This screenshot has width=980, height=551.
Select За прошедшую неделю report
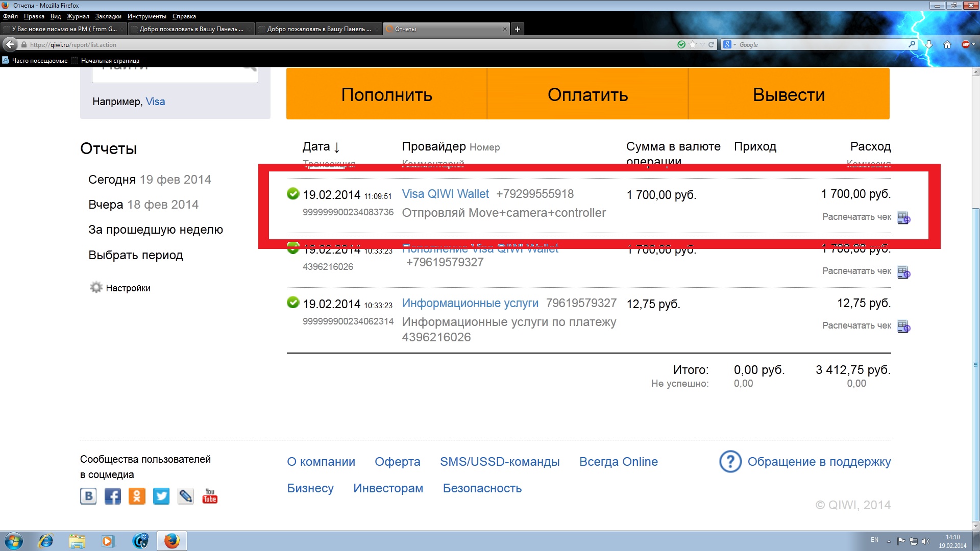[156, 230]
